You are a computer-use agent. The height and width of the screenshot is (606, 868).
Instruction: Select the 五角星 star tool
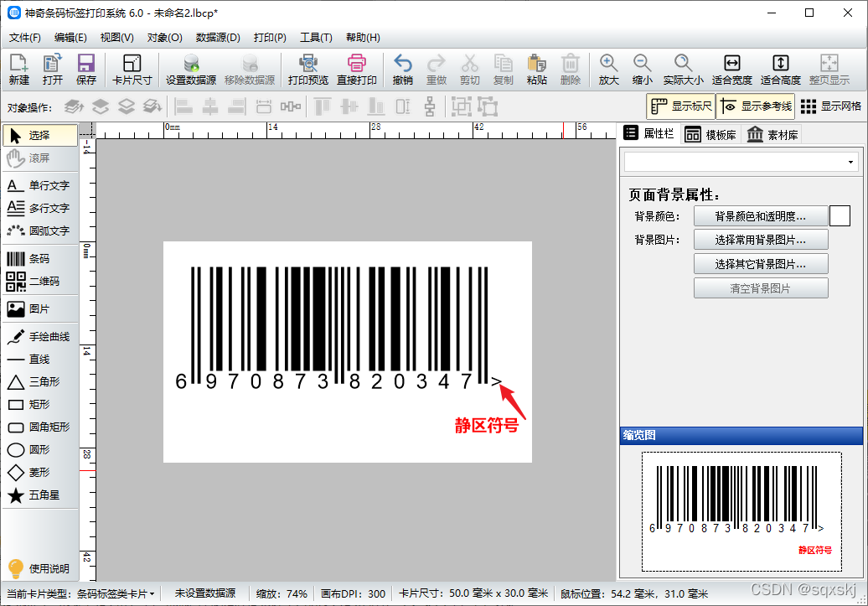(40, 495)
